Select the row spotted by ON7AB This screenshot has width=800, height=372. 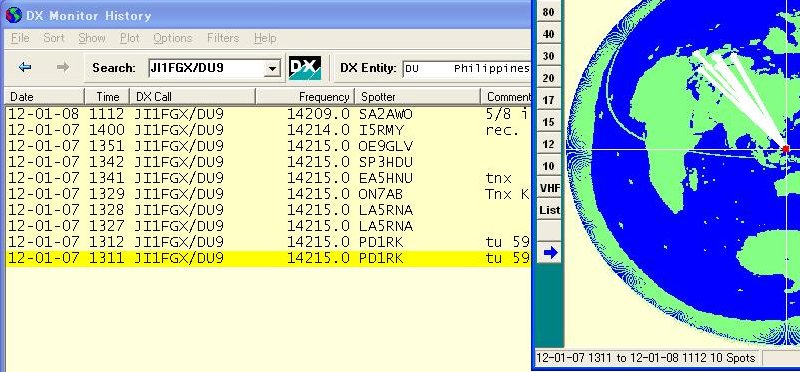[x=268, y=194]
